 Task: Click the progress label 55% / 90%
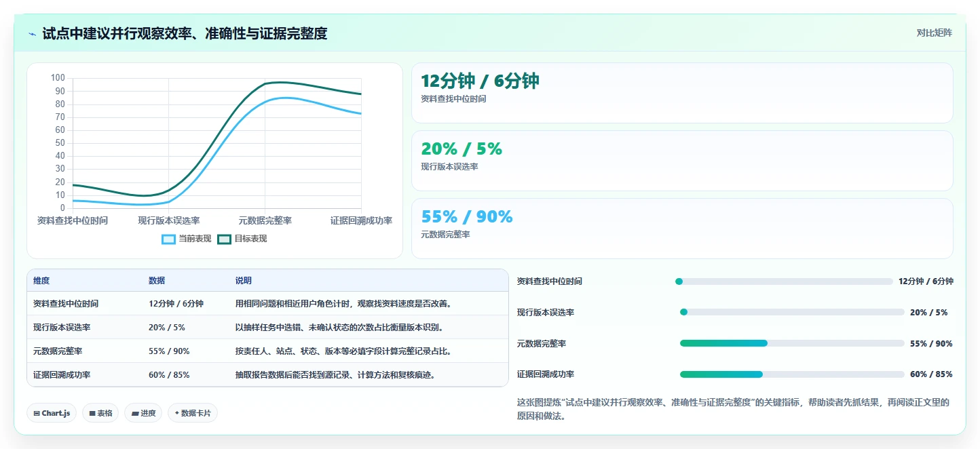(931, 344)
